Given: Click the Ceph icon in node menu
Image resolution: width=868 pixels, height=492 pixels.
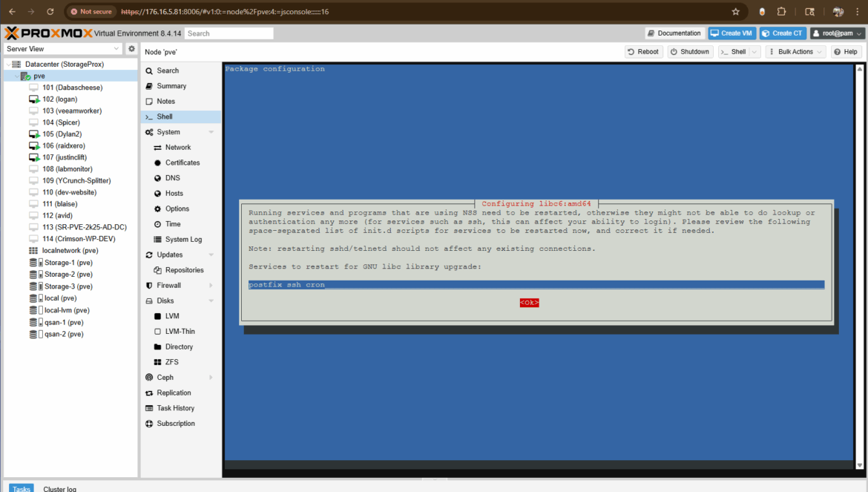Looking at the screenshot, I should point(149,378).
